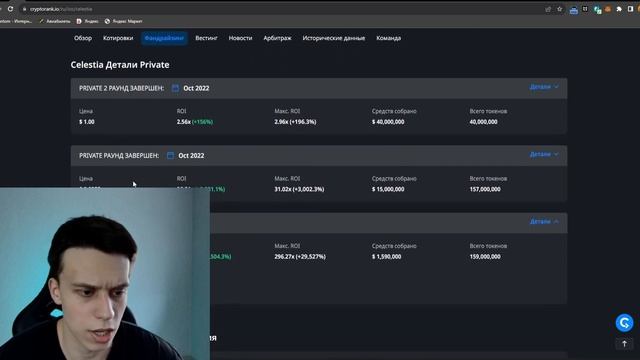Open the Вестинг tab
The image size is (640, 360).
point(206,38)
